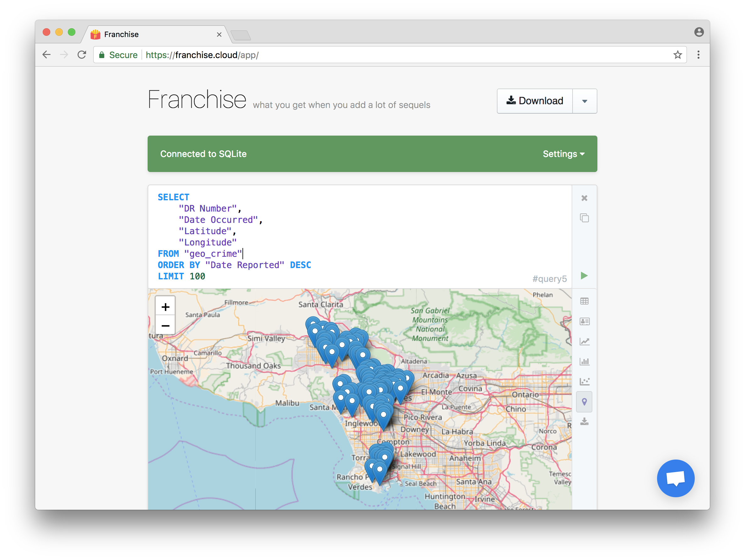
Task: Open the Settings dropdown
Action: click(x=563, y=154)
